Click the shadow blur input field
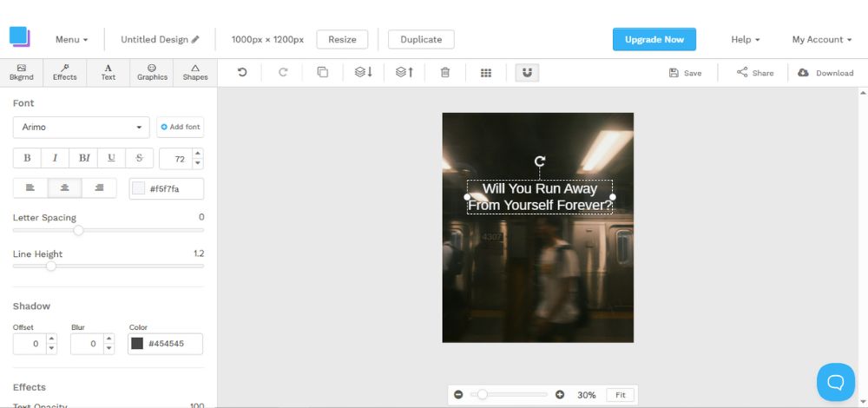868x408 pixels. click(x=88, y=344)
